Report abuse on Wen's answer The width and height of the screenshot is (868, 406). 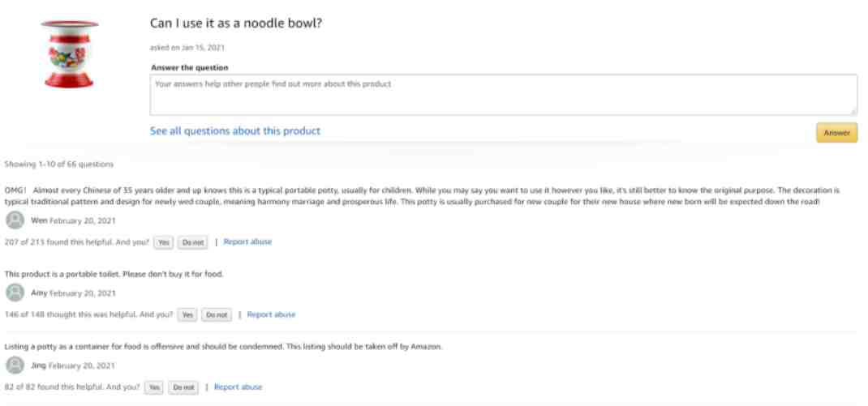coord(247,241)
